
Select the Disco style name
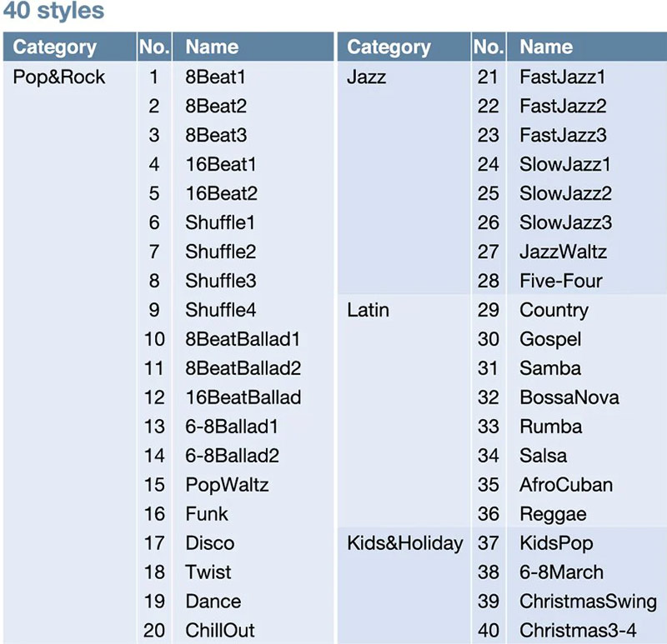tap(210, 543)
